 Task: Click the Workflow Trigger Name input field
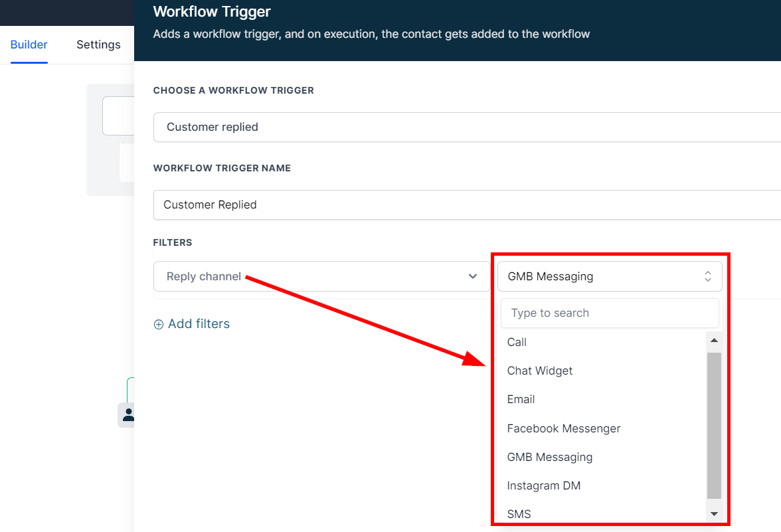(466, 205)
